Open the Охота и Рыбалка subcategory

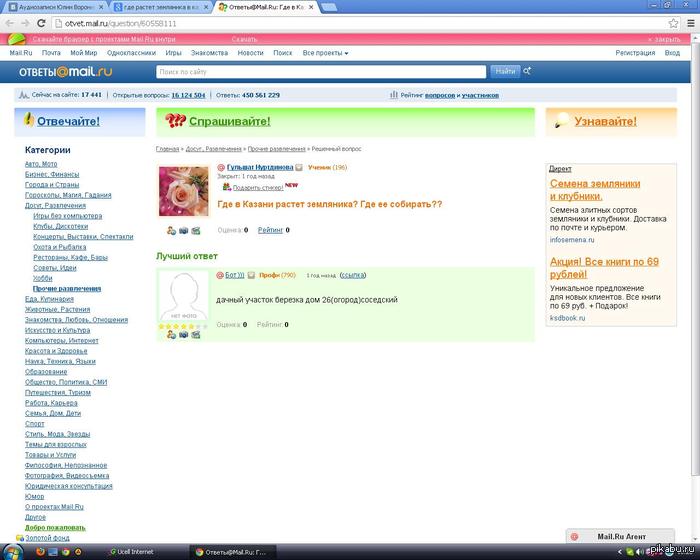click(x=59, y=247)
